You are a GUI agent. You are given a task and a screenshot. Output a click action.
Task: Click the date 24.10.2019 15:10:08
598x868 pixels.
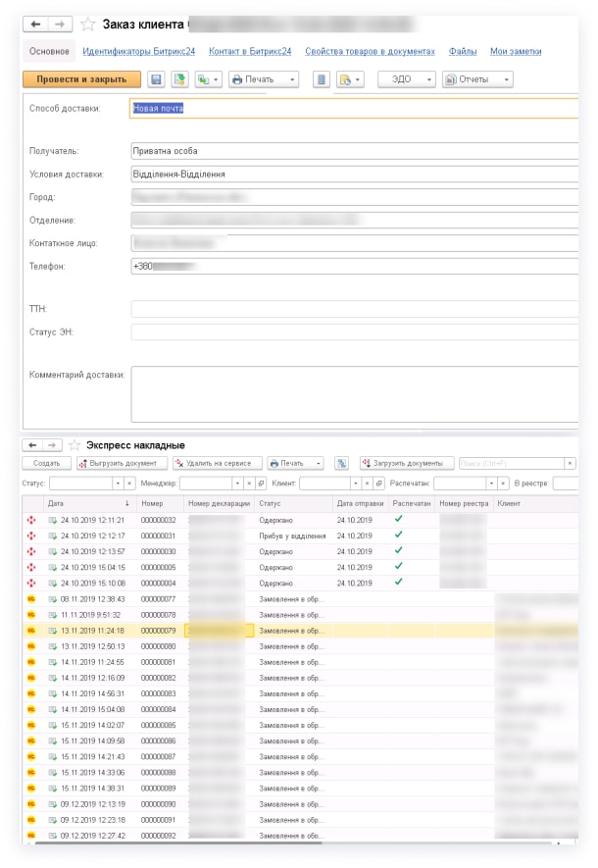(93, 583)
